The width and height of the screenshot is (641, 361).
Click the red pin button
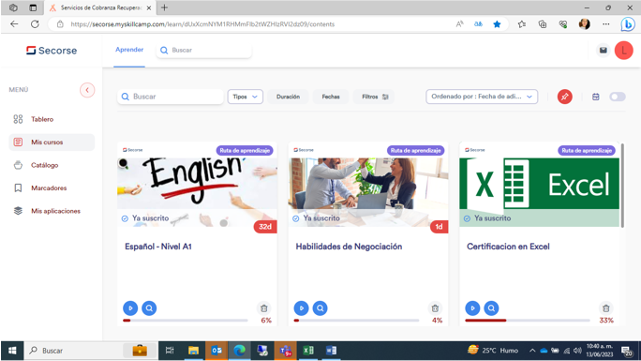coord(565,97)
